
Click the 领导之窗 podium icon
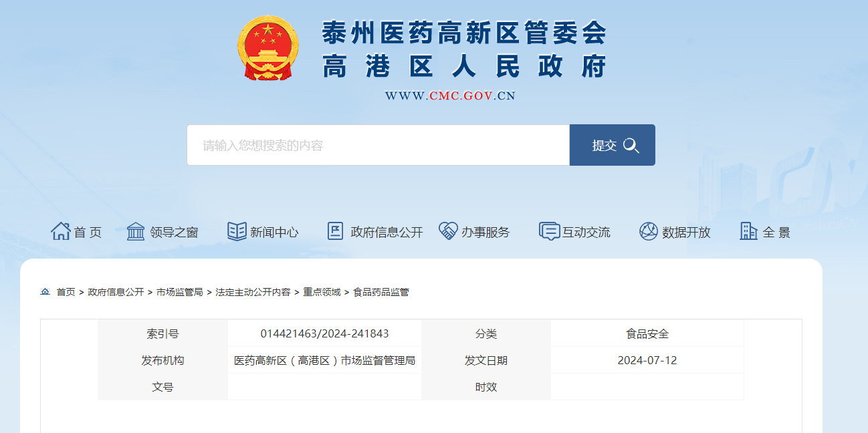point(136,230)
